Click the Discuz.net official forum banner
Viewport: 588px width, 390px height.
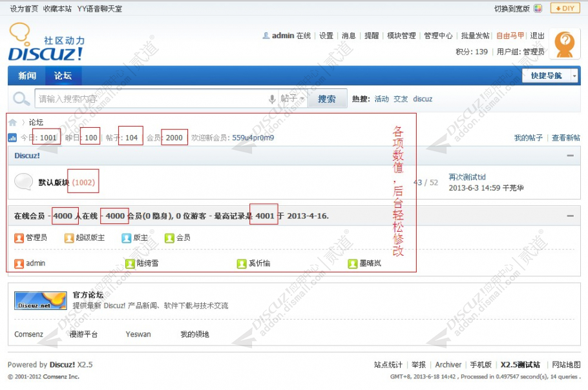pyautogui.click(x=41, y=300)
